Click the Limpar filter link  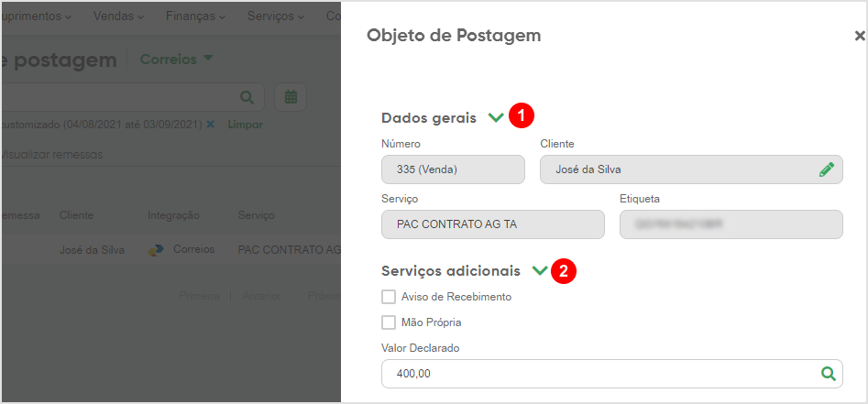click(246, 125)
